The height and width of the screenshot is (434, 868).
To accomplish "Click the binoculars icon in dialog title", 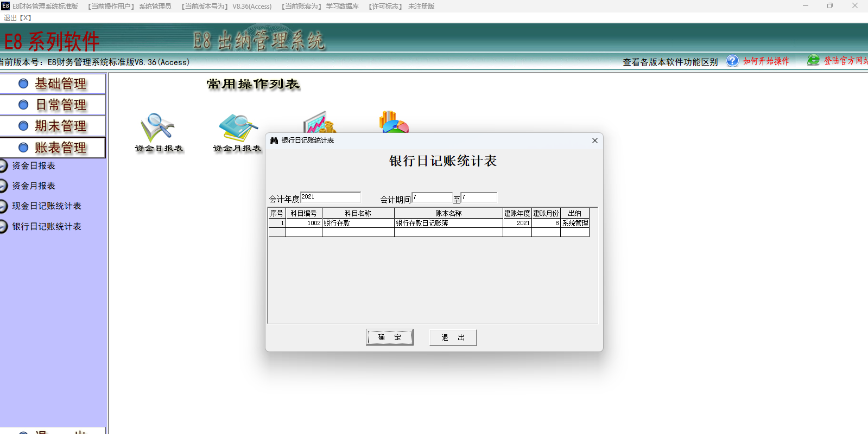I will tap(274, 141).
